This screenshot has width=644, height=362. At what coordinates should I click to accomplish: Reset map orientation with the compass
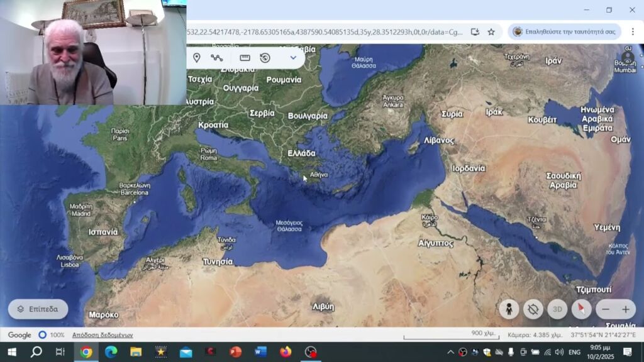(x=582, y=309)
